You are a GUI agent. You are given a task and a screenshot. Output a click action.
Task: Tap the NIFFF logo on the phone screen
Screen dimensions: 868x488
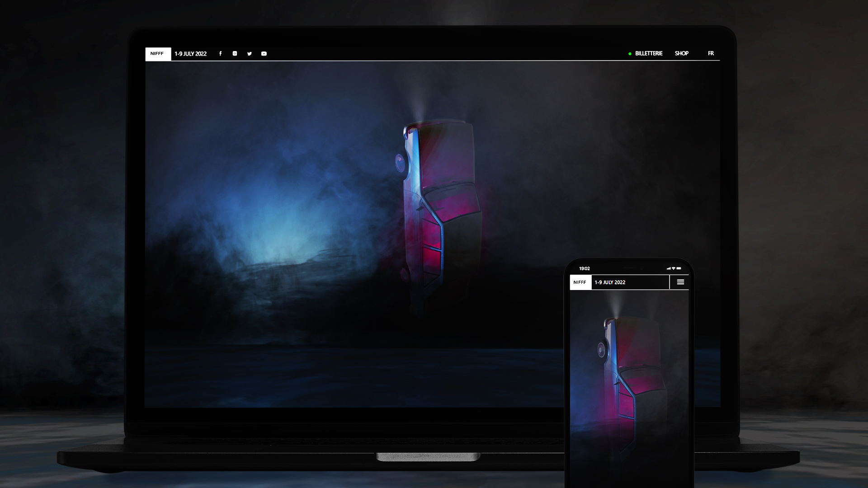580,282
